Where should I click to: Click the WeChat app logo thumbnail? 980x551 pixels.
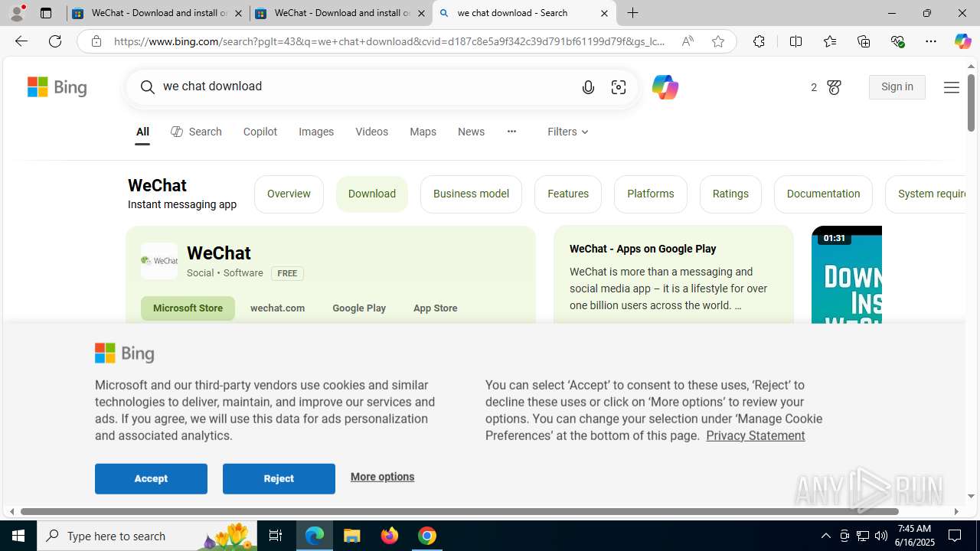tap(159, 261)
